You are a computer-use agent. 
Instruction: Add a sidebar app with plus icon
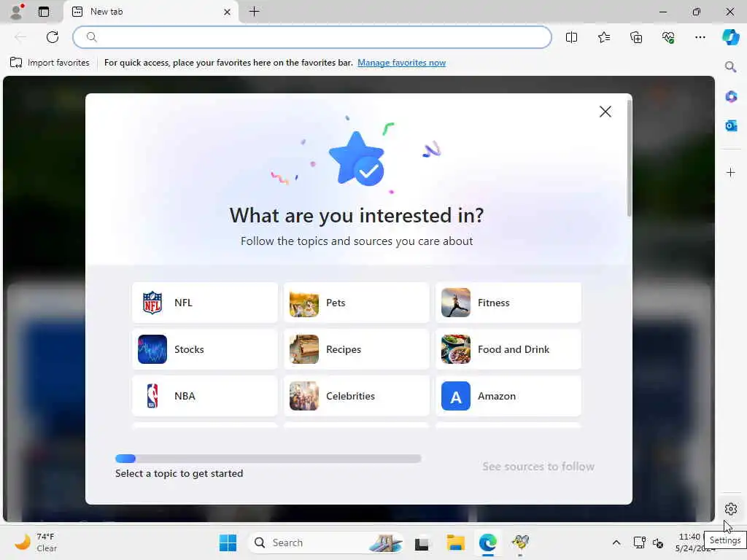pyautogui.click(x=731, y=172)
